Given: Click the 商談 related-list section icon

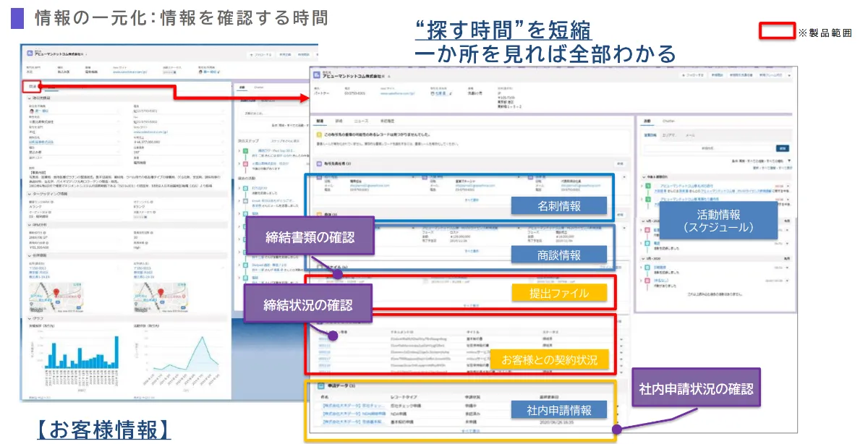Looking at the screenshot, I should pos(318,215).
